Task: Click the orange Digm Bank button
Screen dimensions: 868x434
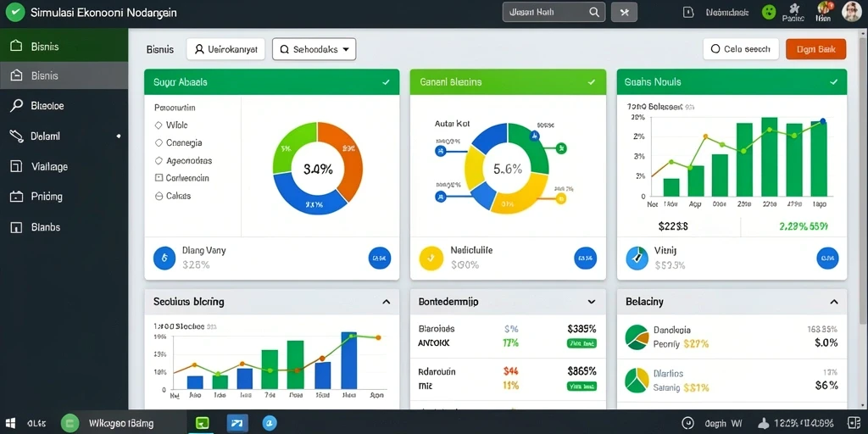Action: (x=816, y=49)
